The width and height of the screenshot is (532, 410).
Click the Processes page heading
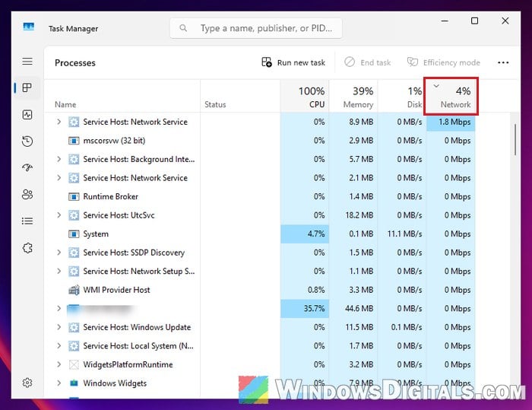click(x=75, y=63)
